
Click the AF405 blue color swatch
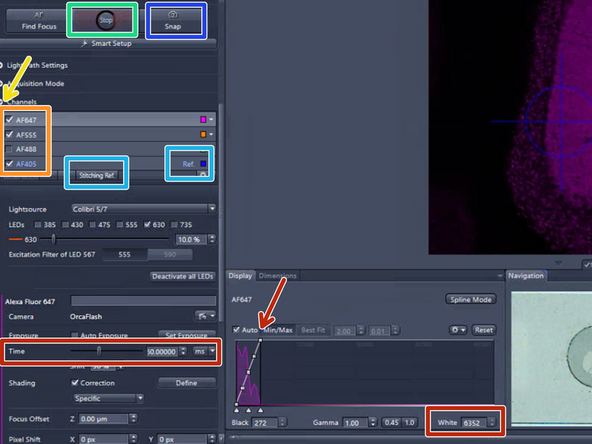pos(203,163)
